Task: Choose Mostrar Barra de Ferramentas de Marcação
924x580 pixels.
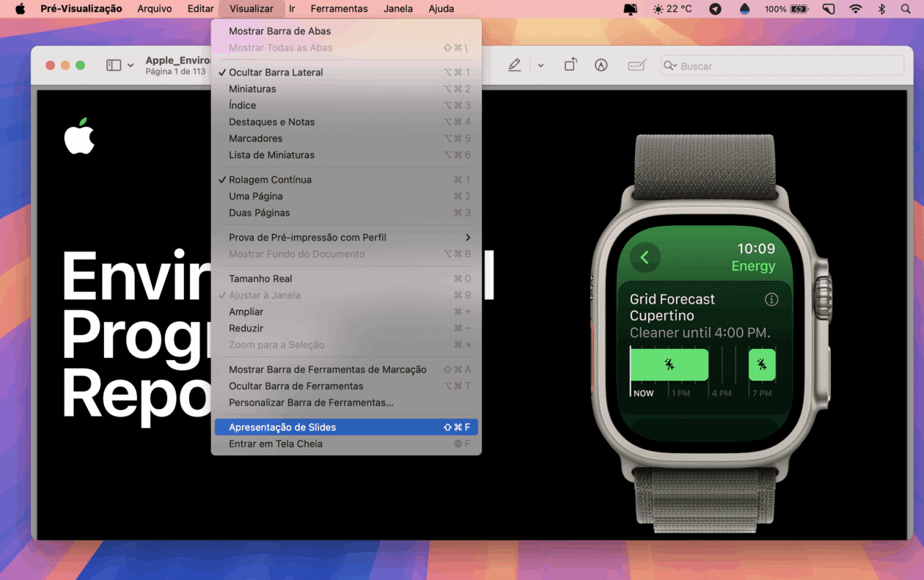Action: tap(346, 370)
